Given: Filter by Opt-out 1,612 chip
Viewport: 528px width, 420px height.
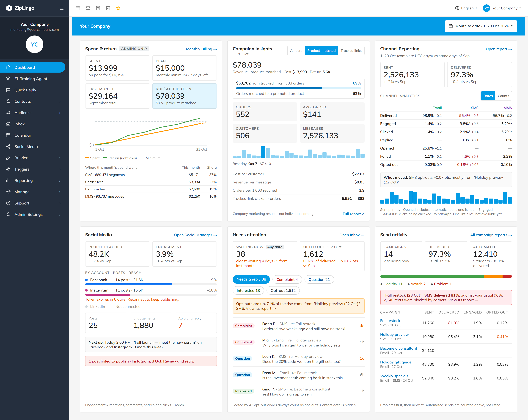Looking at the screenshot, I should (x=283, y=291).
